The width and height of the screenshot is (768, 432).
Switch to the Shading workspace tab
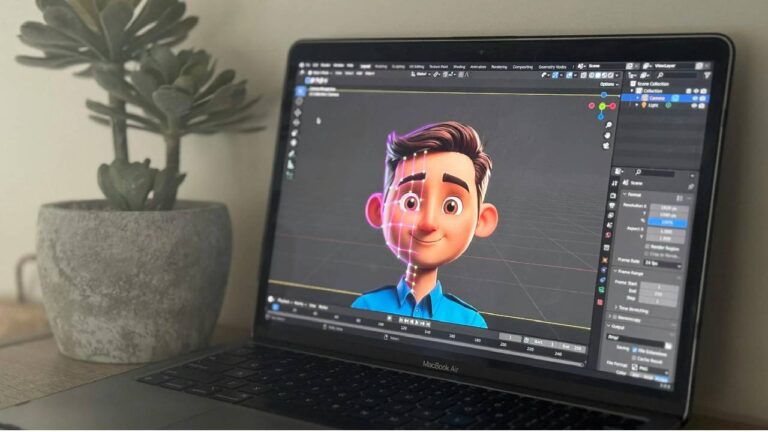point(459,67)
